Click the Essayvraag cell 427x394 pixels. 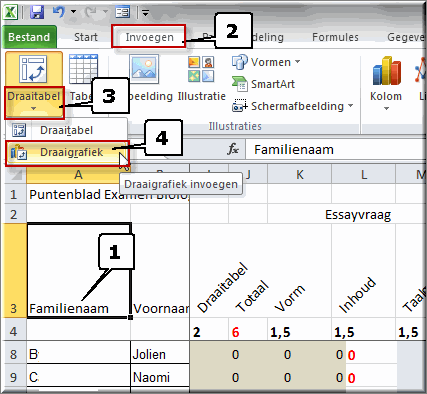pos(358,215)
